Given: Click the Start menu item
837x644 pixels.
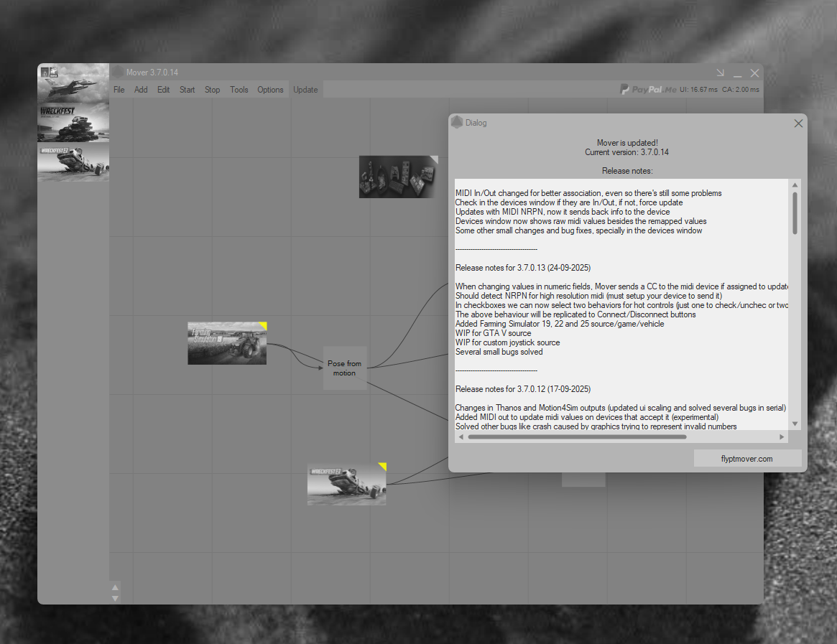Looking at the screenshot, I should coord(187,90).
